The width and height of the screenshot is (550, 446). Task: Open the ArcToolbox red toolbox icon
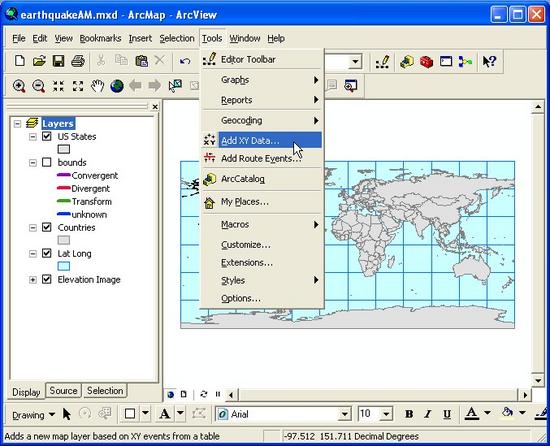427,62
